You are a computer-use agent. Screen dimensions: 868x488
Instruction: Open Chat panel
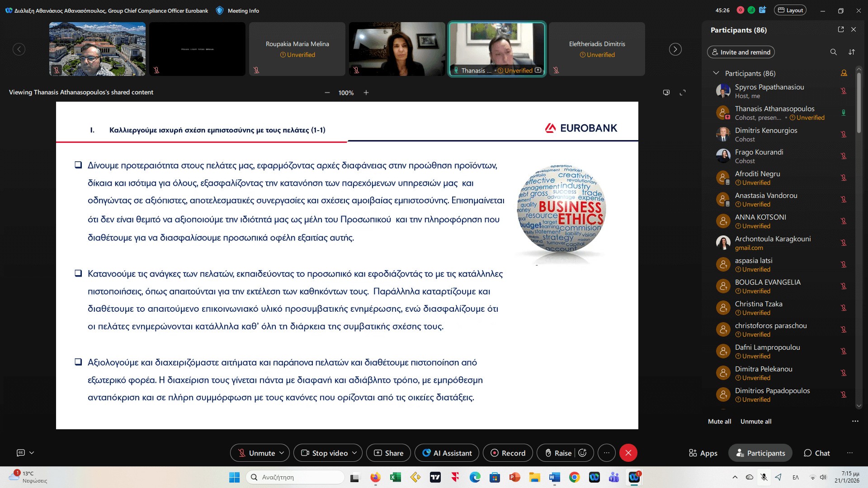coord(816,453)
